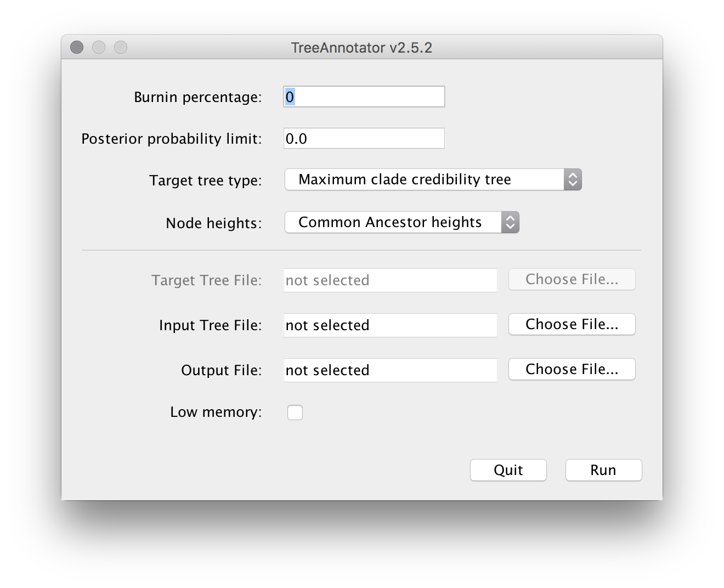
Task: Click the Node heights stepper arrows
Action: (x=510, y=222)
